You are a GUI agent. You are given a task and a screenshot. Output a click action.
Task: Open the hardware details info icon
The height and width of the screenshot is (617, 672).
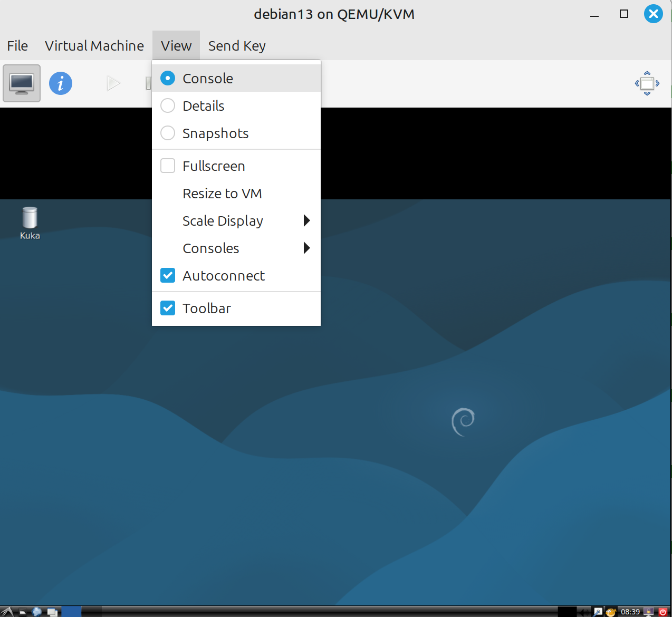pos(61,83)
